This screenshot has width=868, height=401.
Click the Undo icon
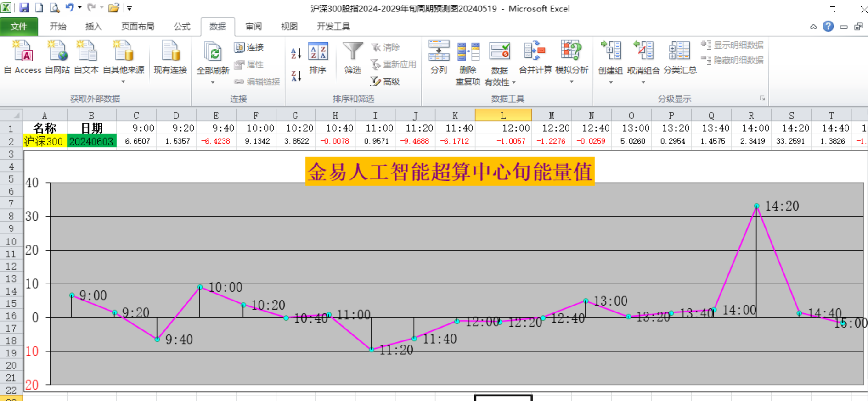(70, 7)
